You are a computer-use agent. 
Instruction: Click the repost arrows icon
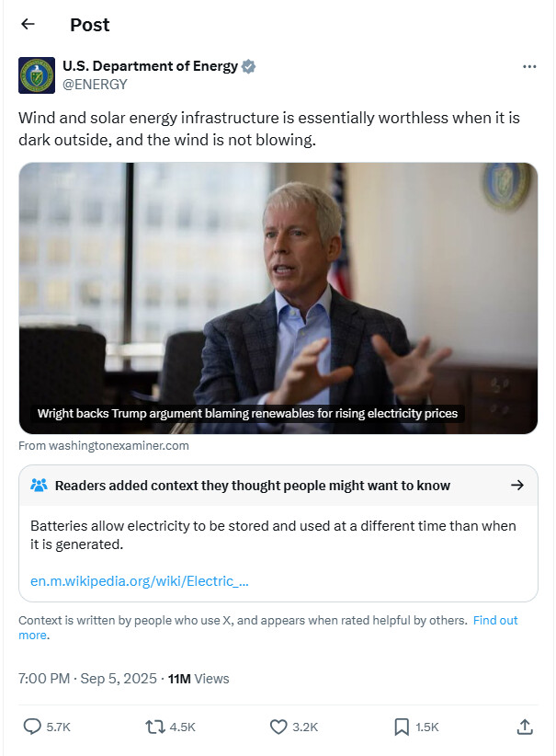coord(155,727)
